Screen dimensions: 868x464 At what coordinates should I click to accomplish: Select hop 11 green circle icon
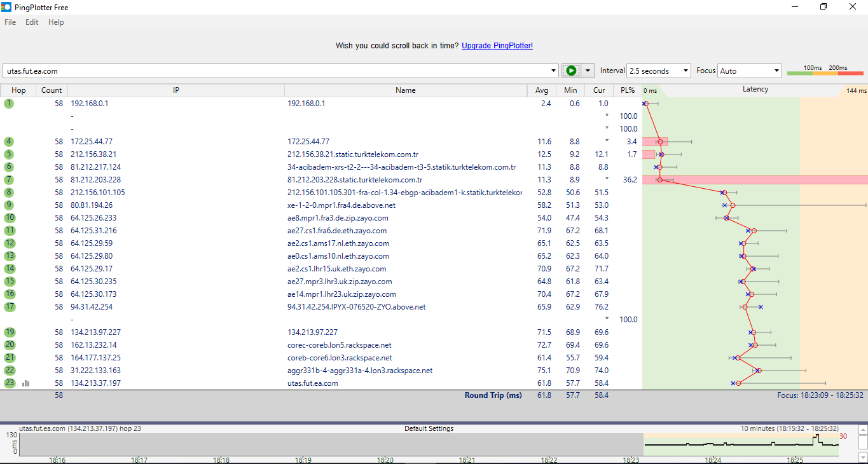[9, 231]
